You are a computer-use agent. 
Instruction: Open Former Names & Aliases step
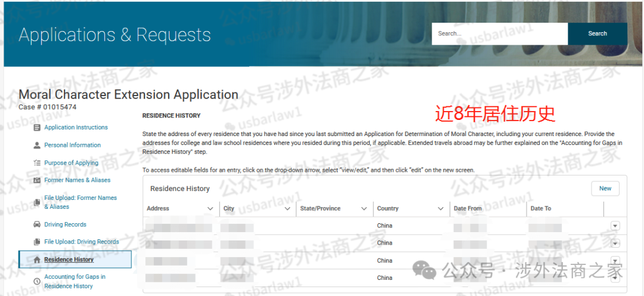[77, 180]
